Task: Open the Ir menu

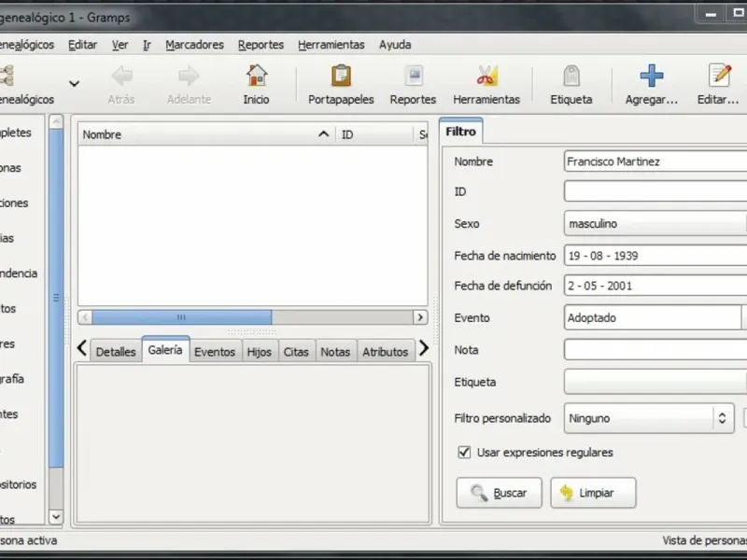Action: point(147,45)
